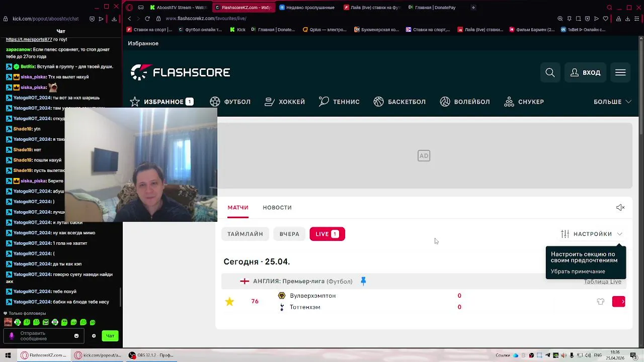Screen dimensions: 644x362
Task: Open Telegram tray icon
Action: click(x=547, y=355)
